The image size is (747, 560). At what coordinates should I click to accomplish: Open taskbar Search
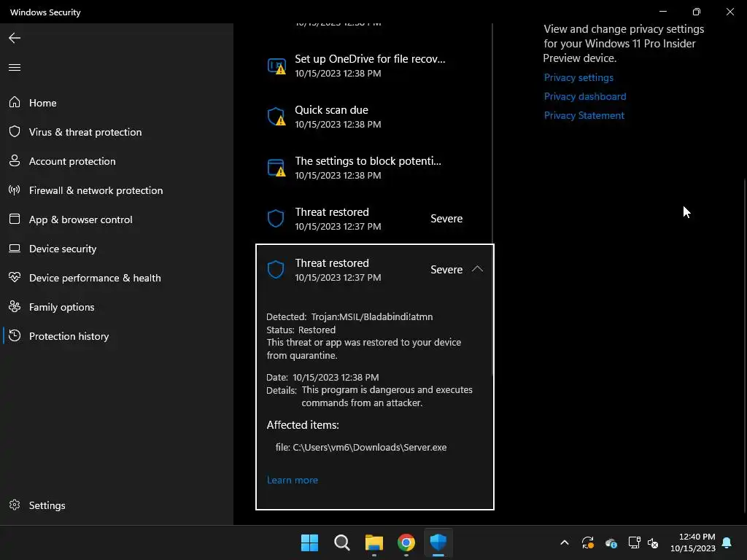coord(342,542)
